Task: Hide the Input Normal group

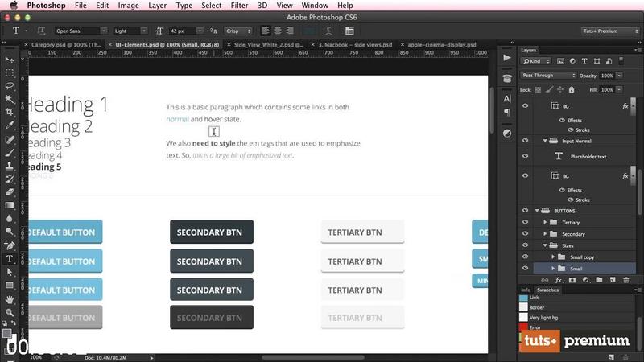Action: coord(526,140)
